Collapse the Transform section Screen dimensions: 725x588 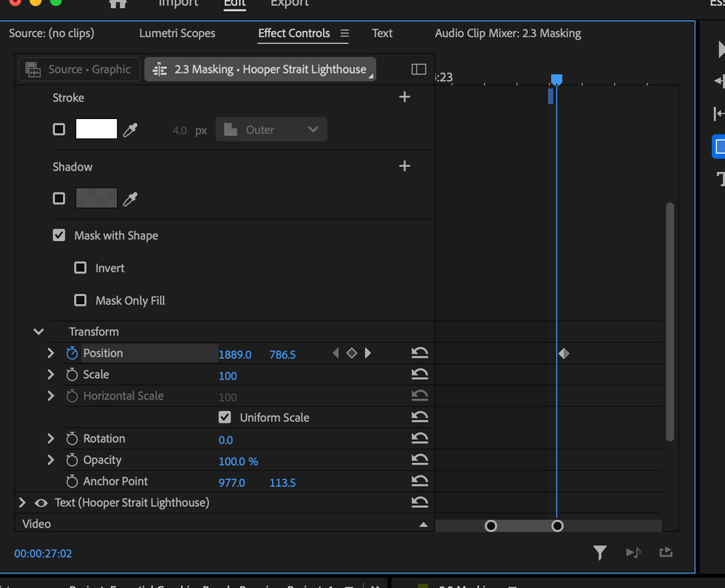(39, 332)
